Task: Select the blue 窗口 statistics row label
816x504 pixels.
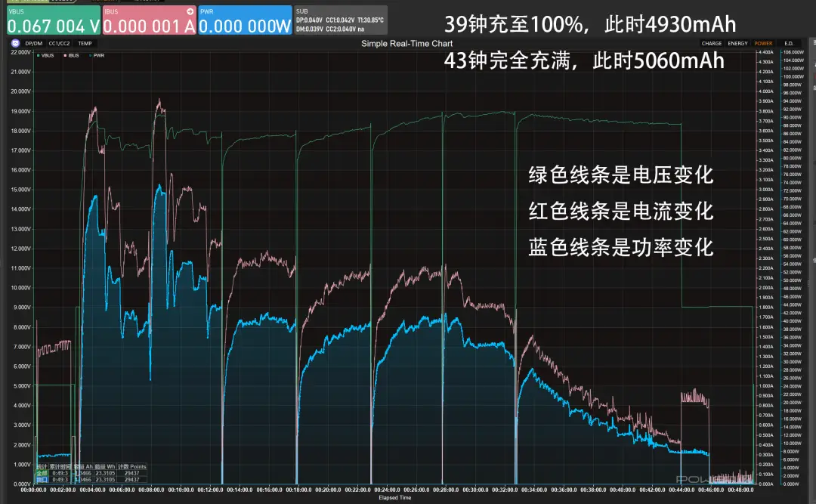Action: 42,480
